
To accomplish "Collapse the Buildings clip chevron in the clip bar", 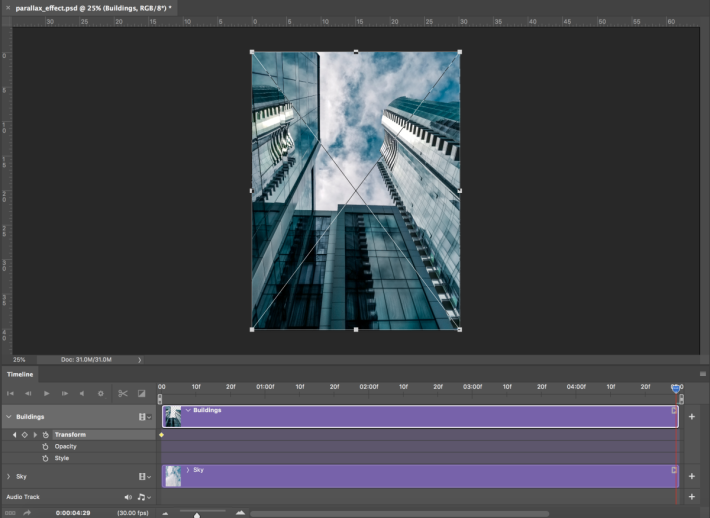I will pos(188,410).
